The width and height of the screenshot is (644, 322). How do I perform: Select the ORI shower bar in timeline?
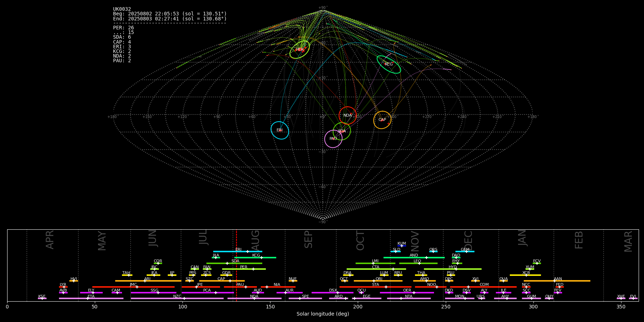378,281
